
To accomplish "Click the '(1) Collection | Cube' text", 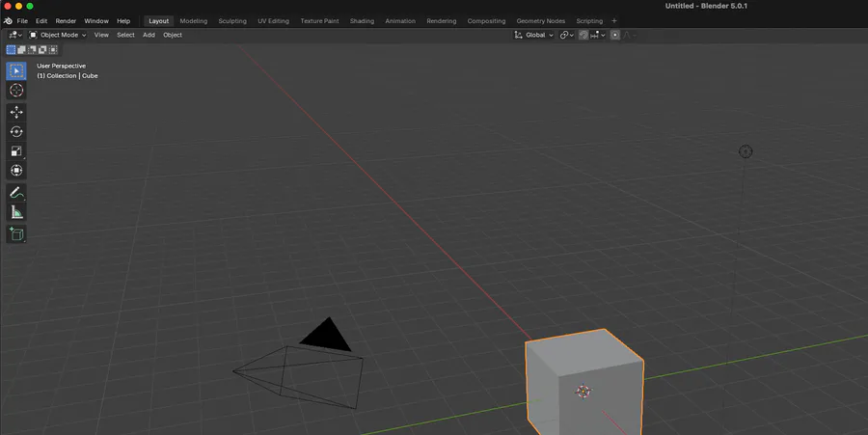I will point(67,76).
